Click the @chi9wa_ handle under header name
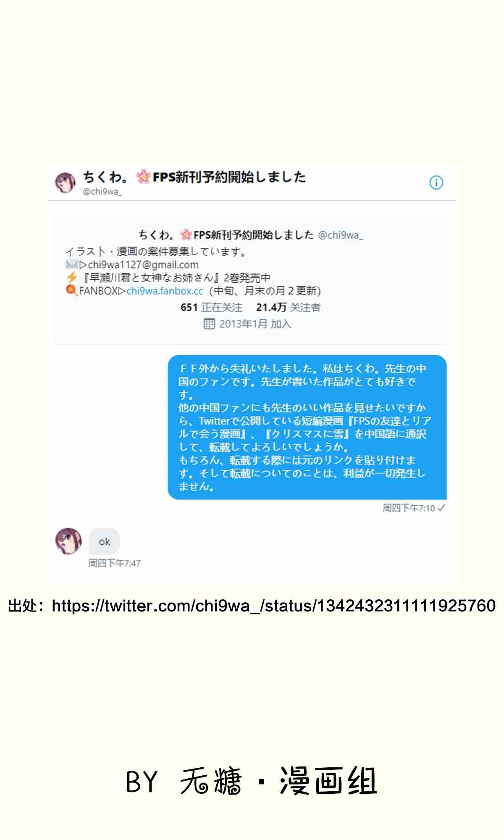 102,192
